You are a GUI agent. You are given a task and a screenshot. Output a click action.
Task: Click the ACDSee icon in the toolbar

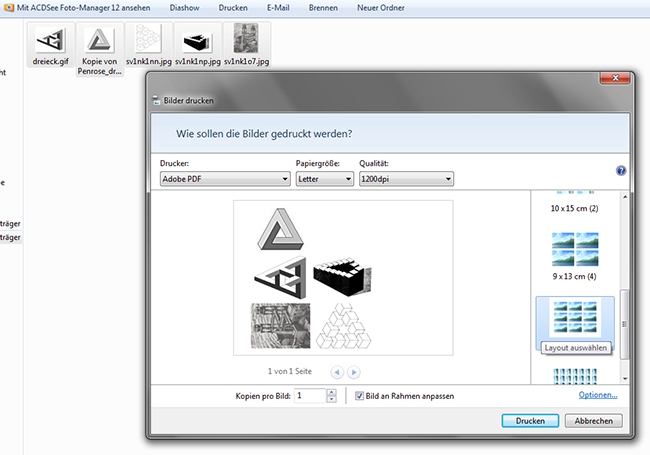[9, 7]
